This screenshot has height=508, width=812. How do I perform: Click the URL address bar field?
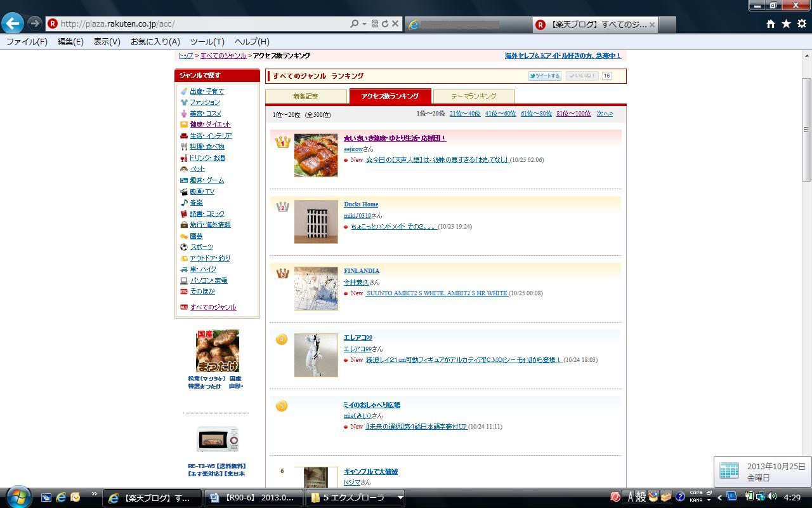click(x=203, y=23)
